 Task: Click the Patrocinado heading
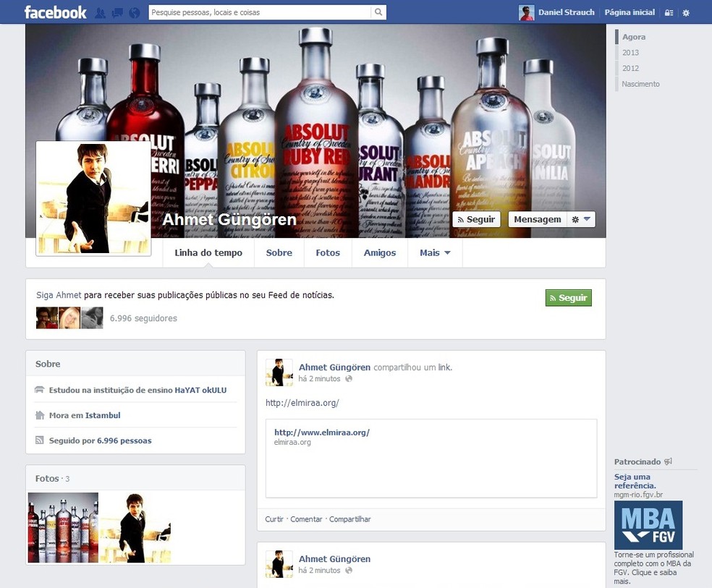(637, 461)
